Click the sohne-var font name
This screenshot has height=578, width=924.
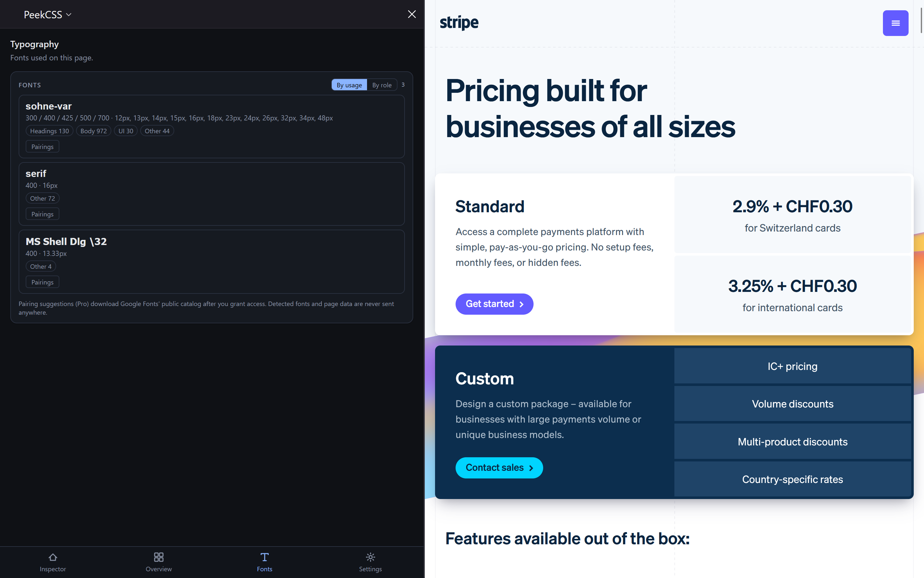pos(48,106)
